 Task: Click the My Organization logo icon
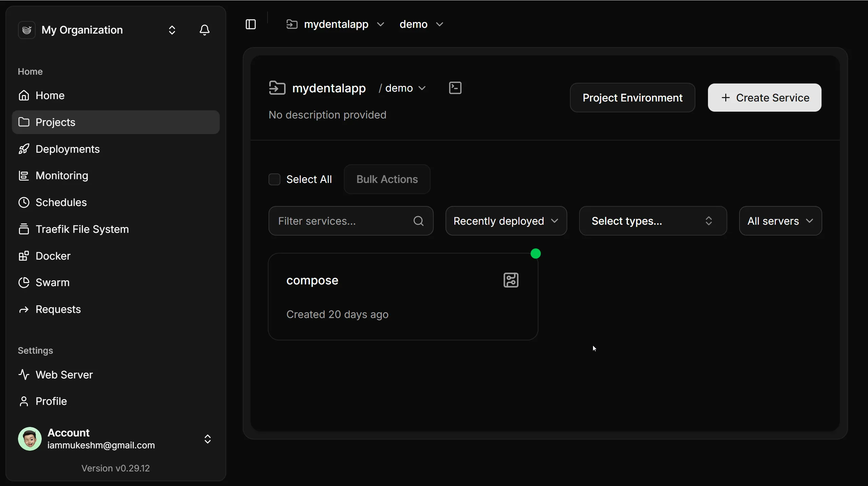pos(26,30)
